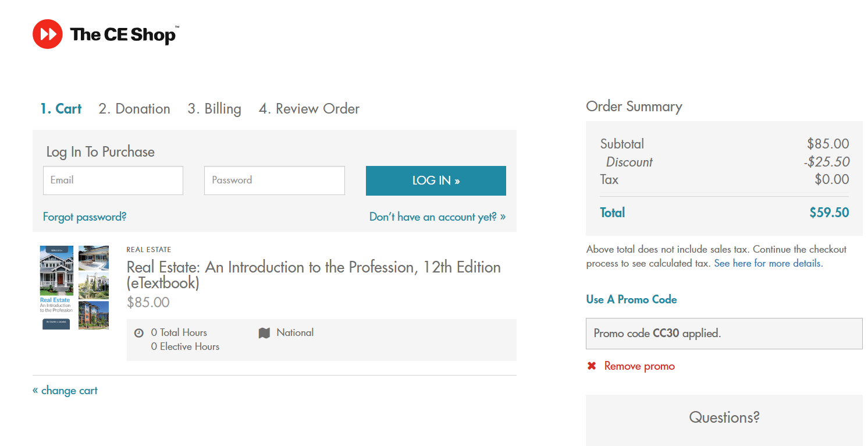Click the double-chevron before change cart
Viewport: 868px width, 446px height.
(35, 390)
